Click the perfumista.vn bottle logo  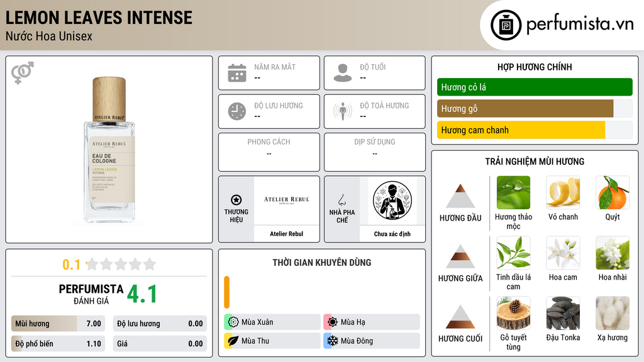[506, 25]
